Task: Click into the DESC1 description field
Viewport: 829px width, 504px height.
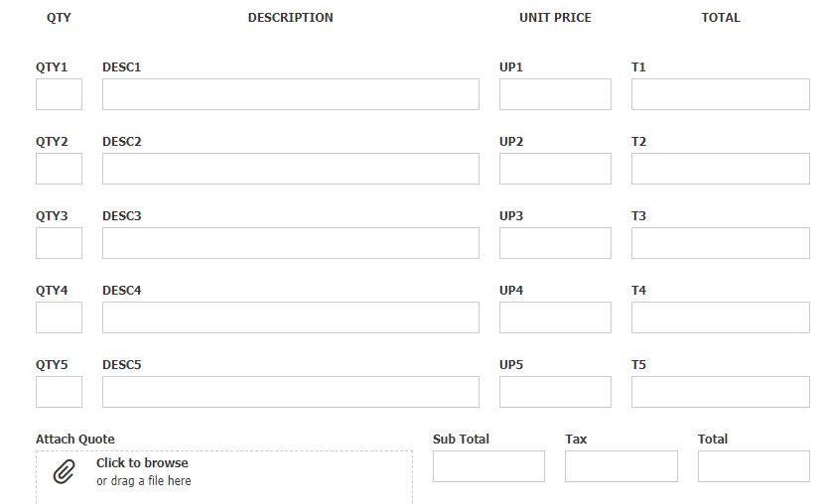Action: pos(290,94)
